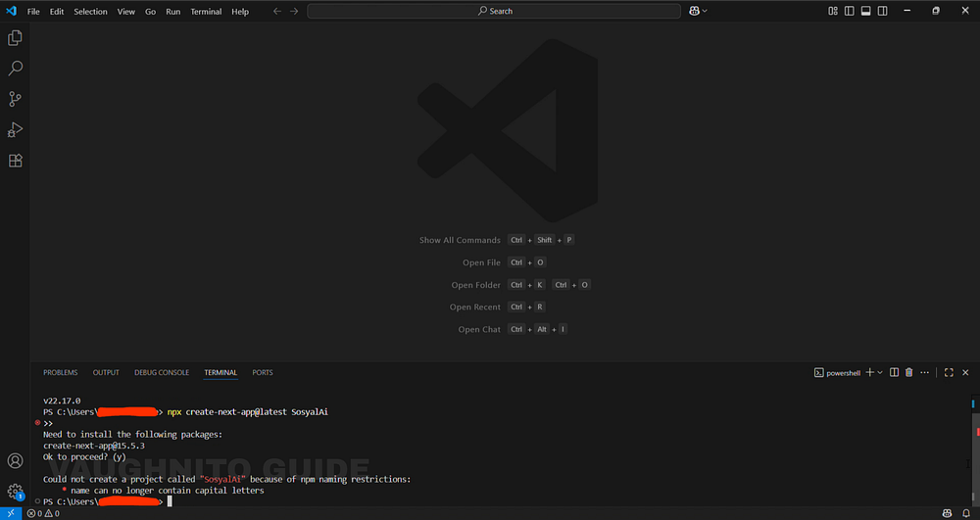The width and height of the screenshot is (980, 520).
Task: Click 'Need to install the following packages:' line
Action: 132,435
